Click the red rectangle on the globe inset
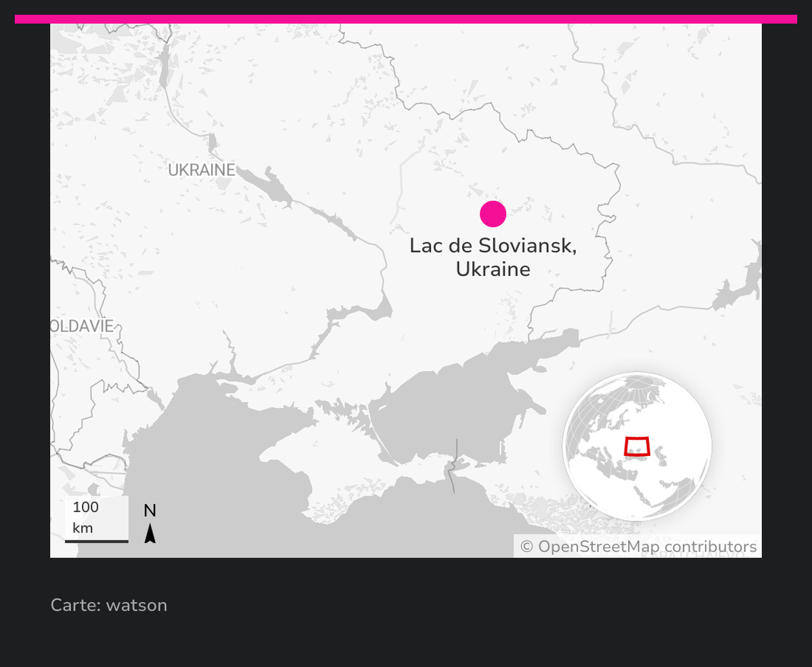 point(637,446)
